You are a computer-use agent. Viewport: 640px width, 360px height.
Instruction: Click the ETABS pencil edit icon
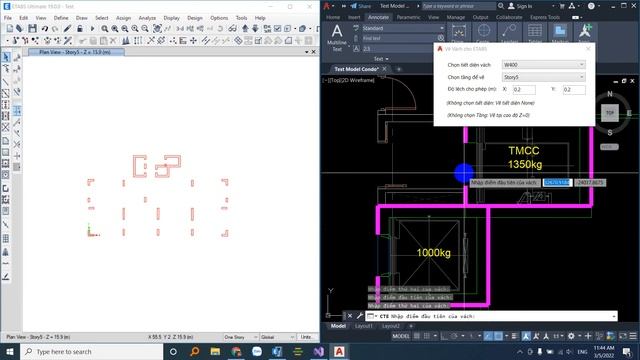click(x=67, y=29)
